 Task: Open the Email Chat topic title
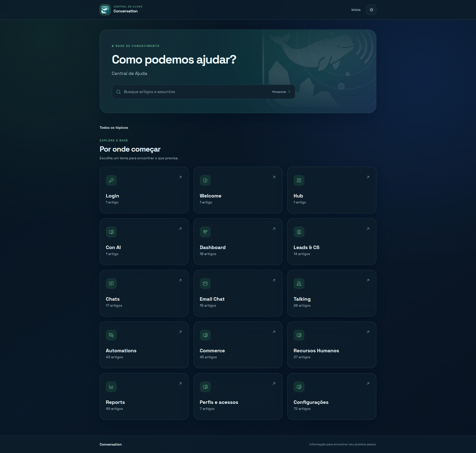[212, 299]
